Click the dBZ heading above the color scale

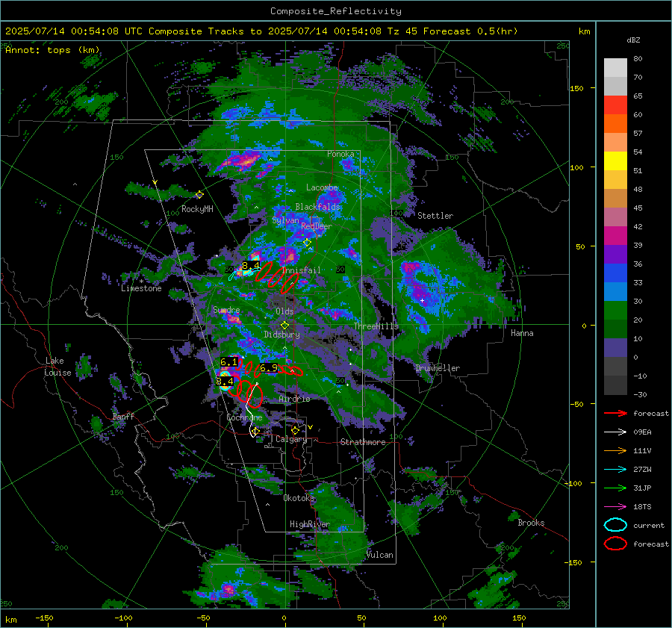[x=633, y=40]
